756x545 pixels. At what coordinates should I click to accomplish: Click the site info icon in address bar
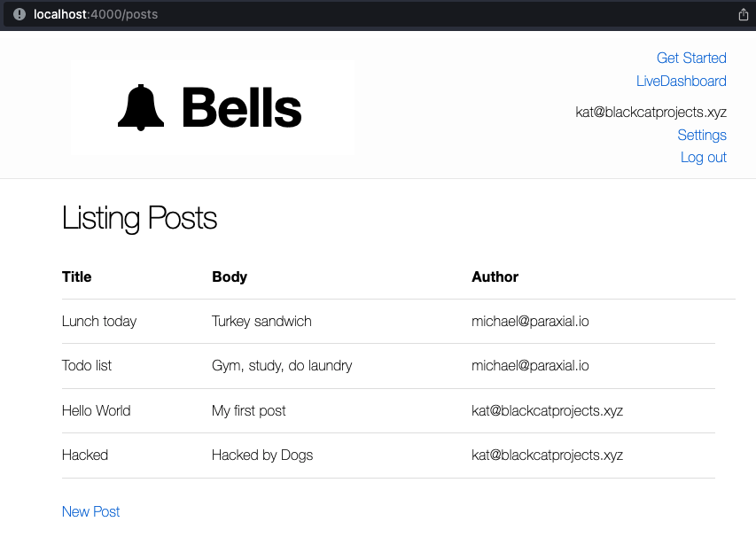click(19, 14)
